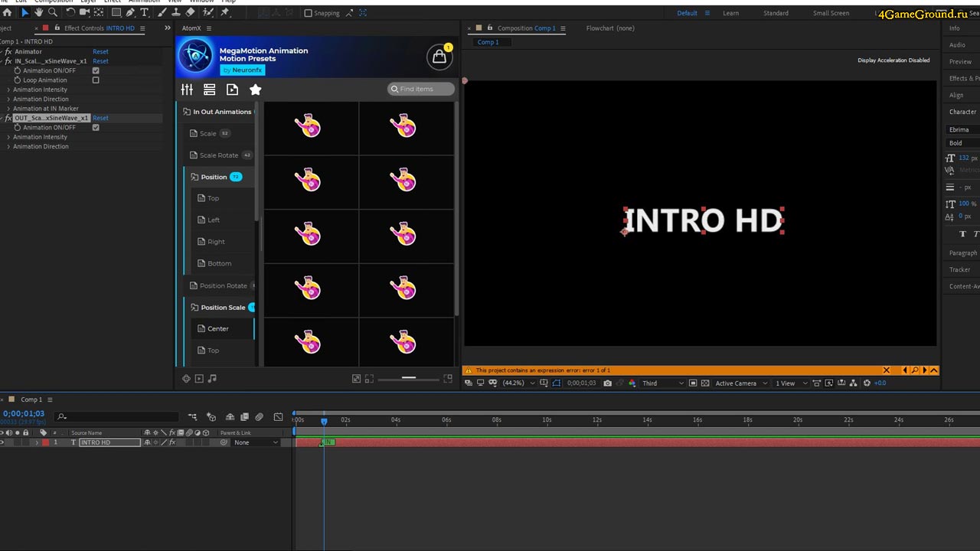Enable the Loop Animation checkbox
Image resolution: width=980 pixels, height=551 pixels.
(96, 80)
